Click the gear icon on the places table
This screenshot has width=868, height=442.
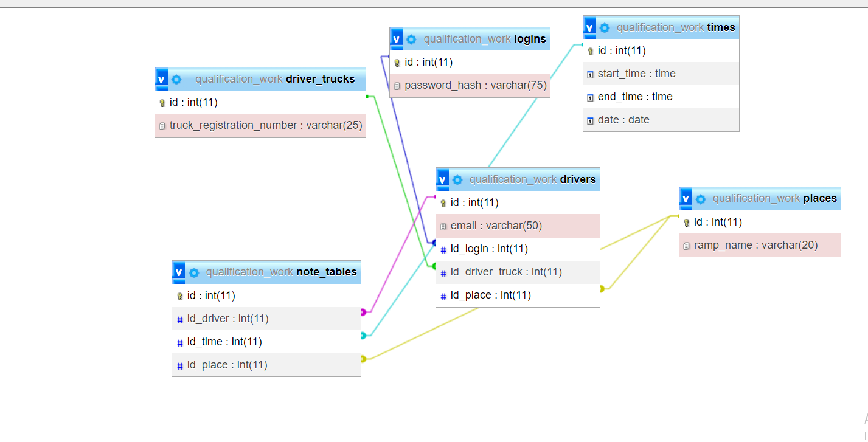(x=701, y=199)
